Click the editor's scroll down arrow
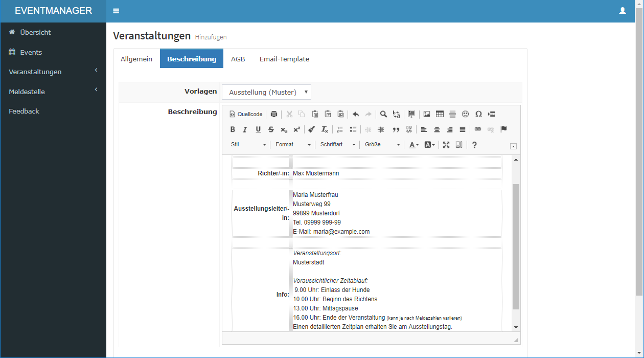The height and width of the screenshot is (358, 644). coord(516,327)
